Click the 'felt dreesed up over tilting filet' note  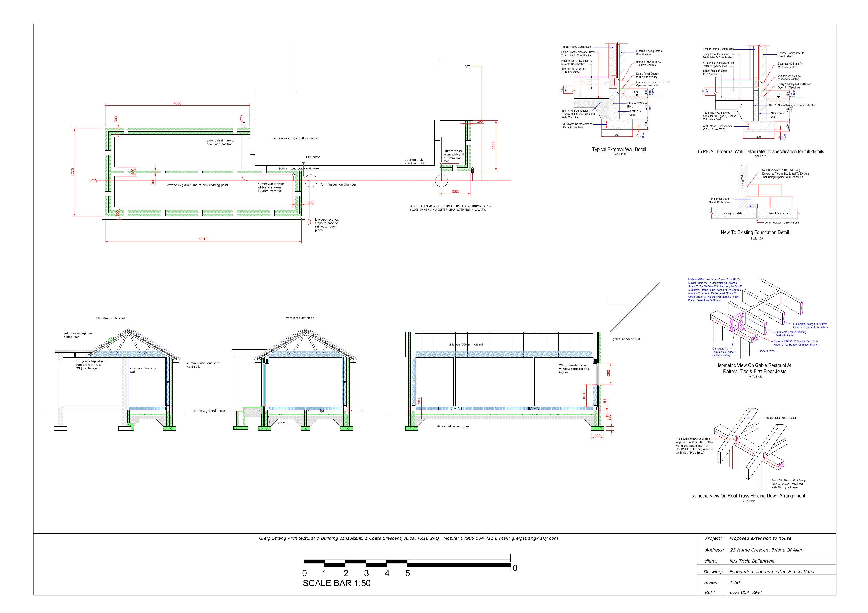[79, 335]
